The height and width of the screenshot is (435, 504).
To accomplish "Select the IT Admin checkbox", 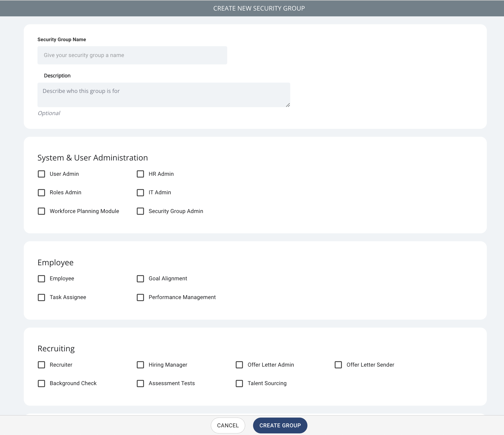I will (x=140, y=193).
